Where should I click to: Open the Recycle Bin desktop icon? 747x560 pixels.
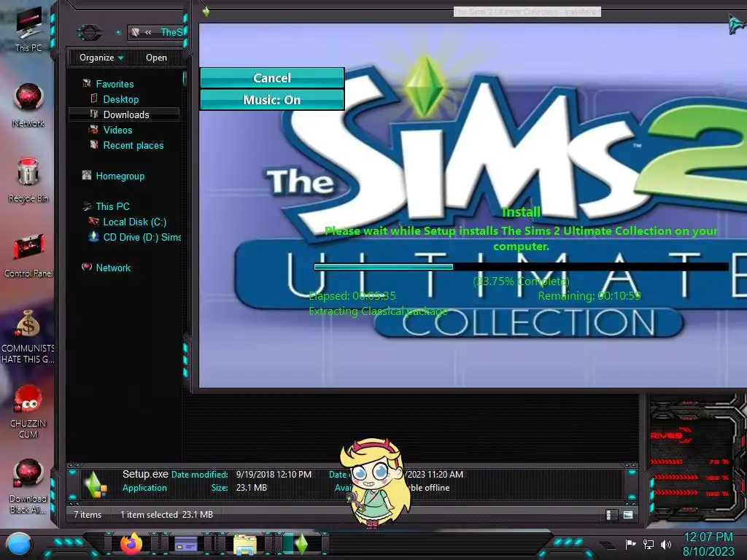pos(28,181)
